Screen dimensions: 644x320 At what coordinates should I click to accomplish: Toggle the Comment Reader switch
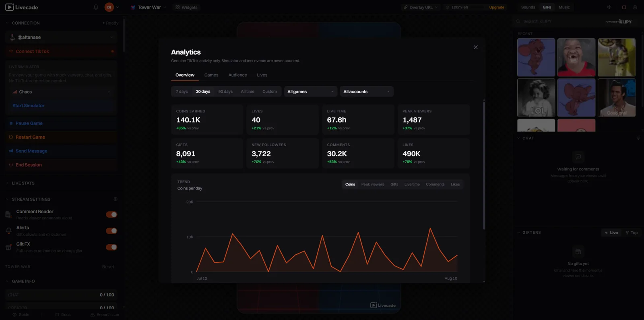(111, 214)
